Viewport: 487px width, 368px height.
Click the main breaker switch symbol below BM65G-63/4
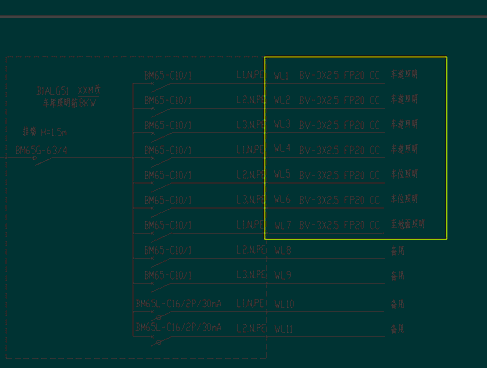pyautogui.click(x=42, y=161)
